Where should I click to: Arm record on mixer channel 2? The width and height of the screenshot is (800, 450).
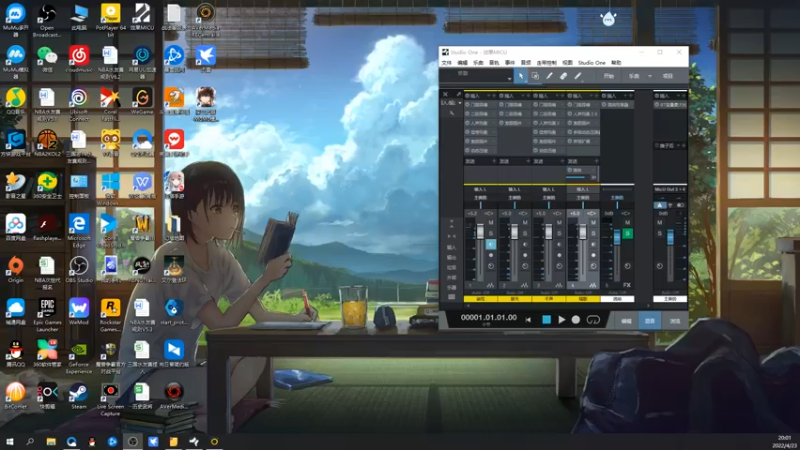[525, 255]
